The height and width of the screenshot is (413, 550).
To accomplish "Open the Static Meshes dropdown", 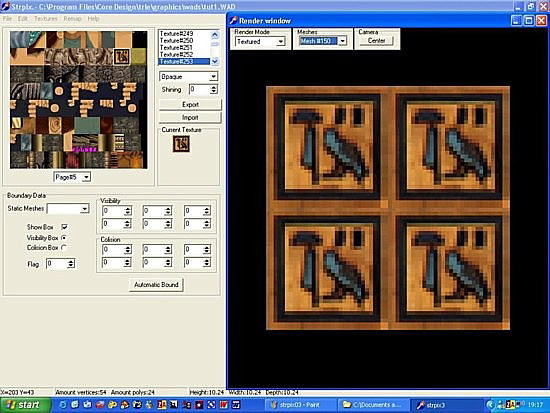I will pyautogui.click(x=68, y=209).
